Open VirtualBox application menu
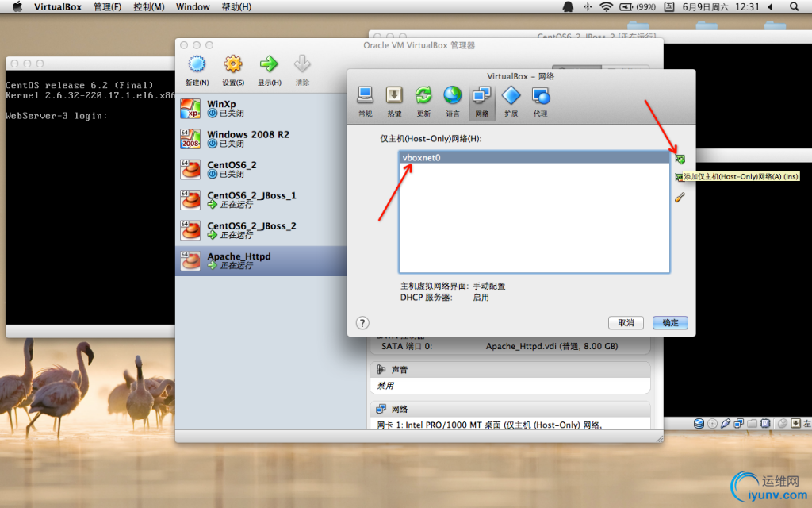The image size is (812, 508). coord(57,6)
